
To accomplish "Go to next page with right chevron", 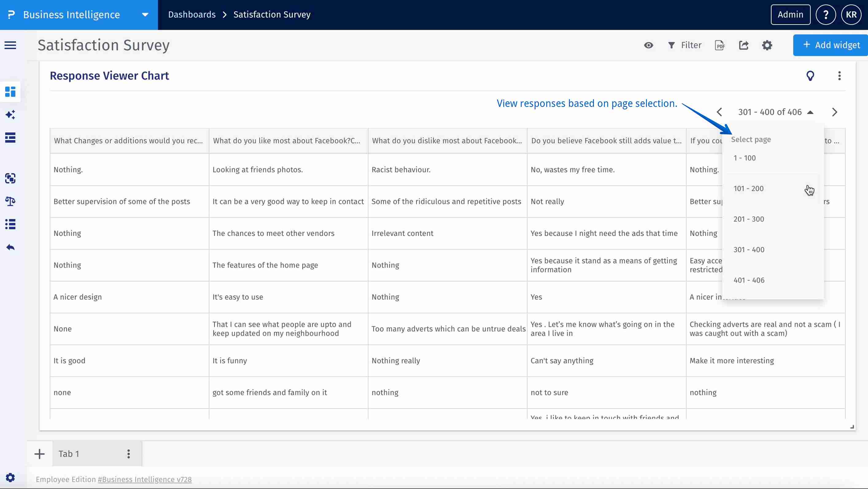I will 835,111.
